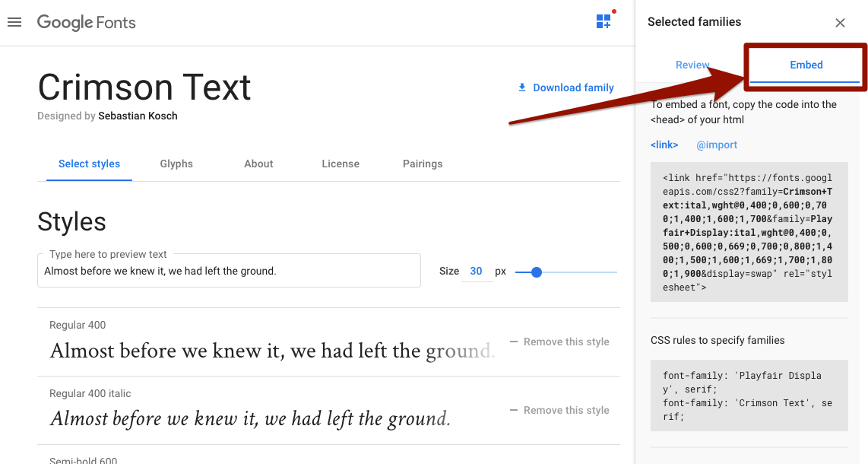Click the Semi-bold 600 label
The width and height of the screenshot is (868, 464).
coord(84,459)
